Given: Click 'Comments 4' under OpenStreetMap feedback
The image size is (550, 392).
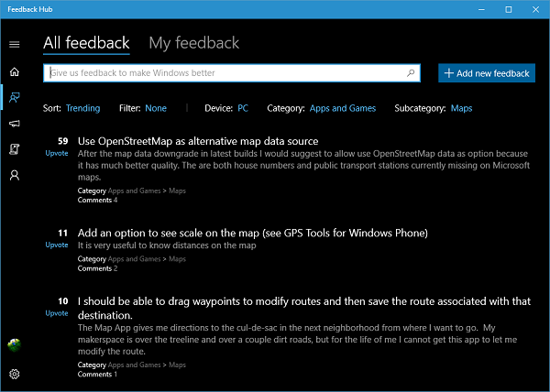Looking at the screenshot, I should (x=97, y=200).
